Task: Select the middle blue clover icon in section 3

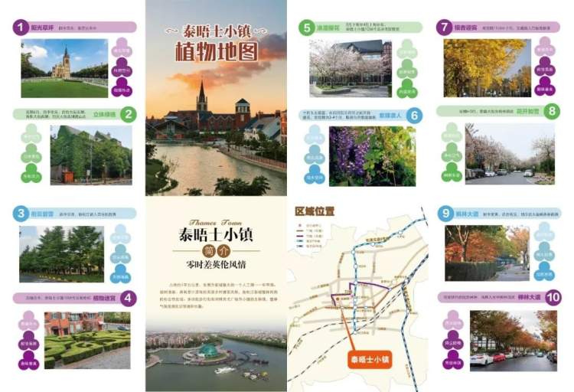Action: (x=120, y=254)
